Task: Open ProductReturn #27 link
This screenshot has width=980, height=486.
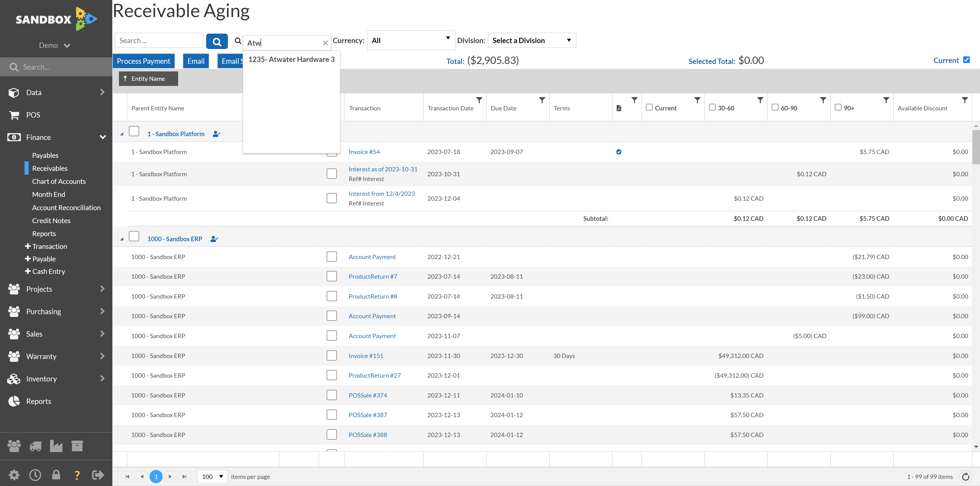Action: point(375,375)
